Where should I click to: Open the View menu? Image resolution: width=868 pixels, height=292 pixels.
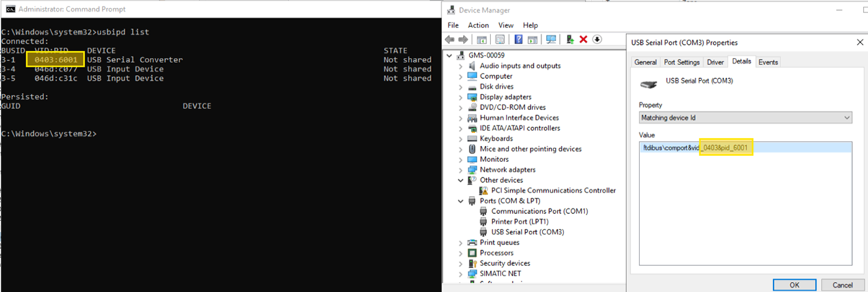(x=506, y=25)
